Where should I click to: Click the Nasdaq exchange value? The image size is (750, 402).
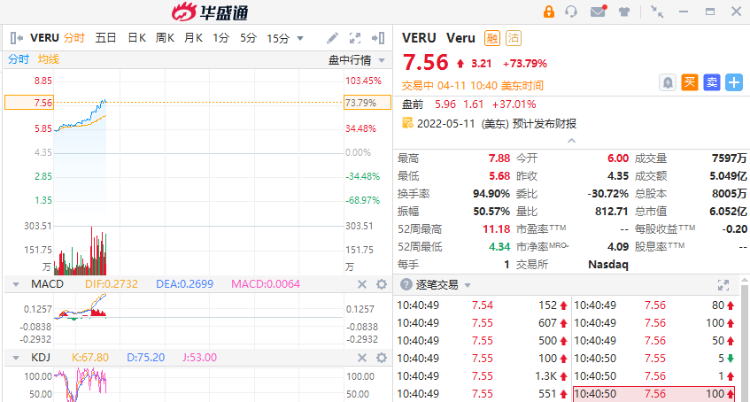click(x=608, y=265)
